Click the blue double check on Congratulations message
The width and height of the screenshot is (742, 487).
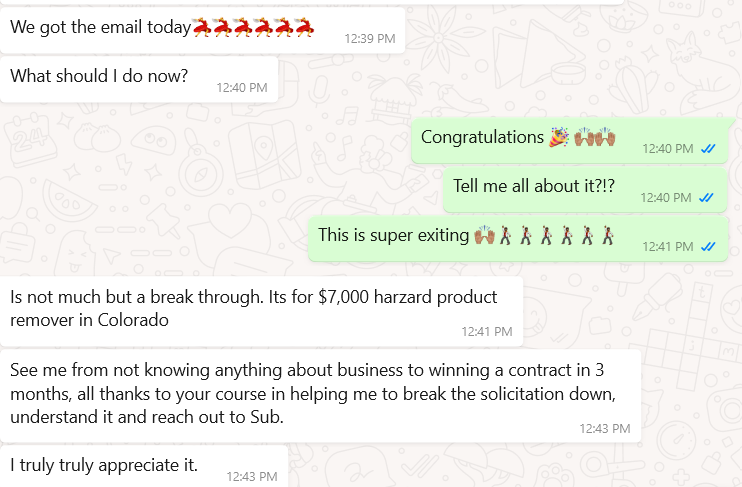coord(708,148)
